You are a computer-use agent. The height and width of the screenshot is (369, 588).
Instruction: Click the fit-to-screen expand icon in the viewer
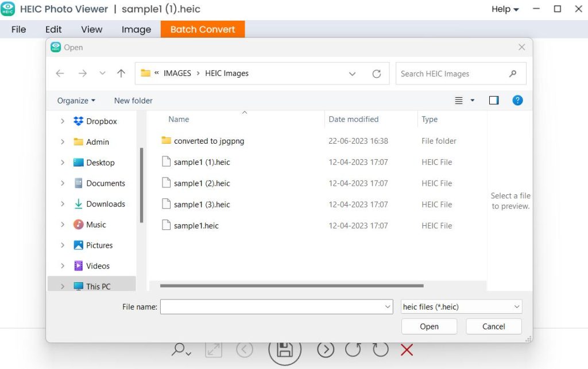click(214, 350)
